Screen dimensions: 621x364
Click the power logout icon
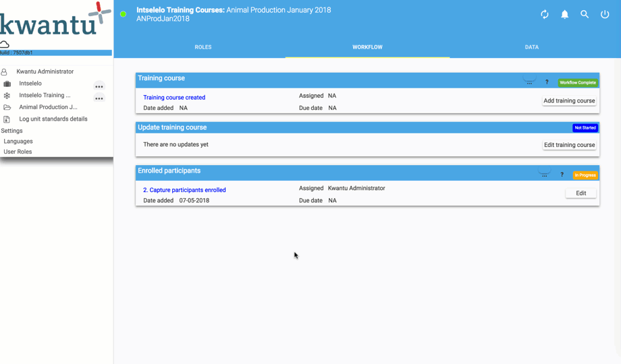(x=605, y=14)
